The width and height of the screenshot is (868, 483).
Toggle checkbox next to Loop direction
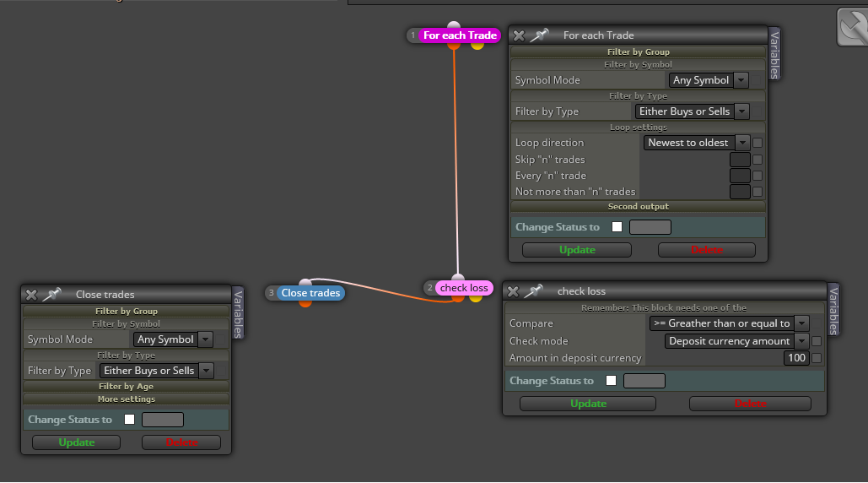(757, 143)
